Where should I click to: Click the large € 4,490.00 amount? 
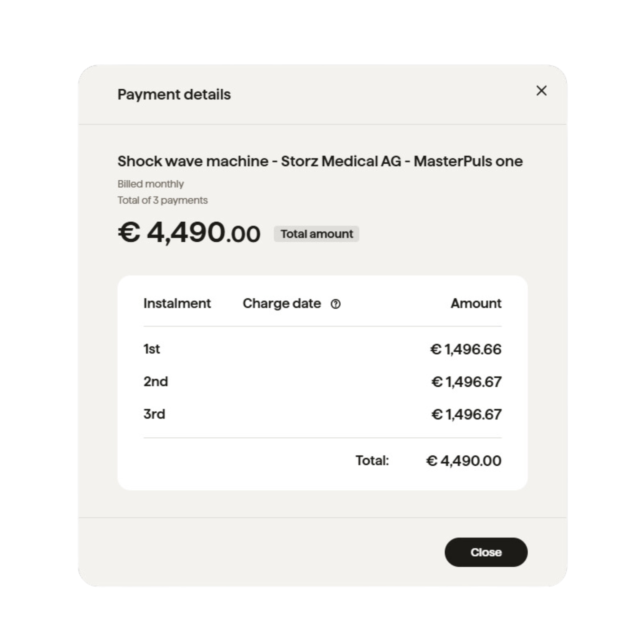tap(189, 233)
